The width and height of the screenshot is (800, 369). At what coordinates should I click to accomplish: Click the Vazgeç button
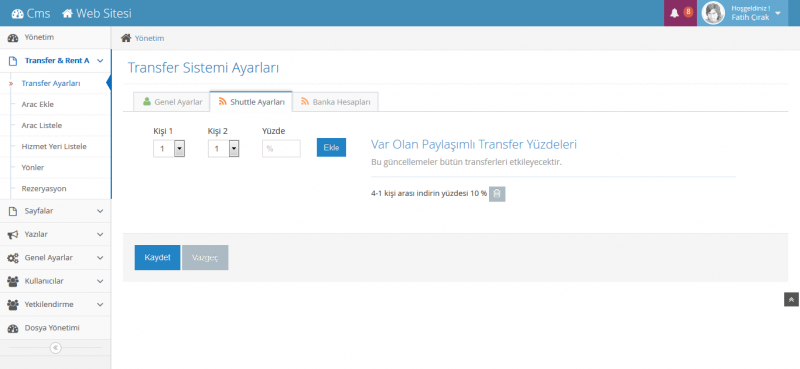tap(205, 257)
